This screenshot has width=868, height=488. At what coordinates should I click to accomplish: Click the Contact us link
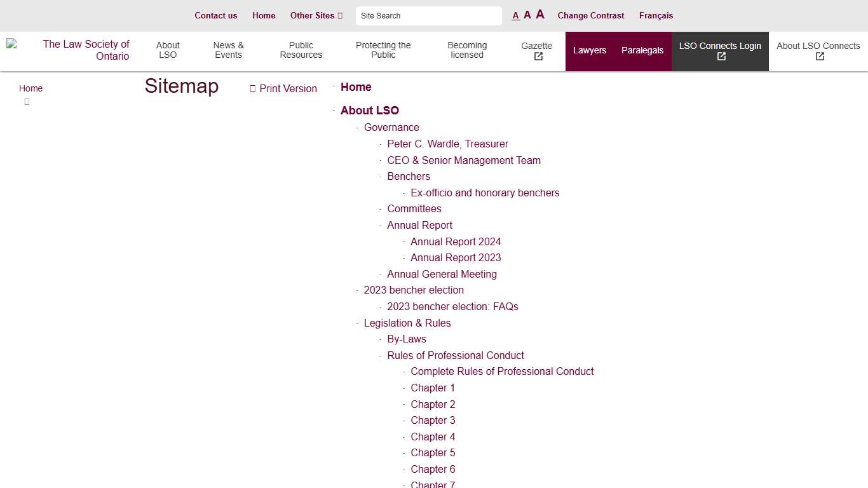216,15
